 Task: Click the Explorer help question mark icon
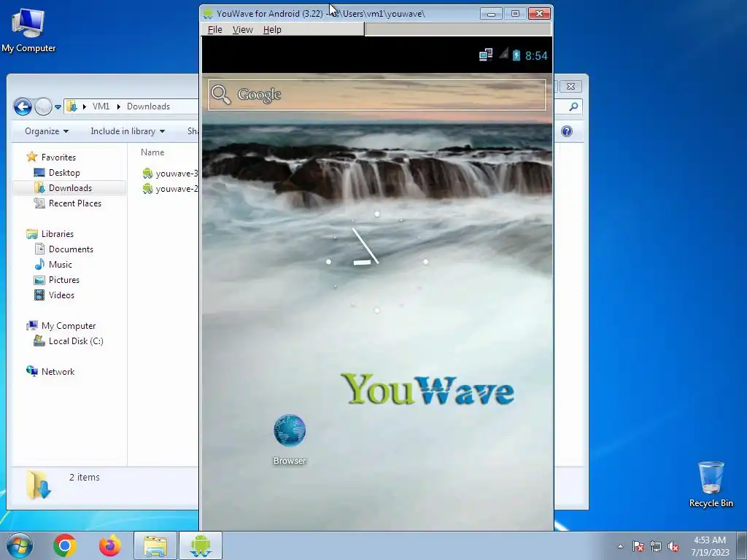click(x=566, y=131)
